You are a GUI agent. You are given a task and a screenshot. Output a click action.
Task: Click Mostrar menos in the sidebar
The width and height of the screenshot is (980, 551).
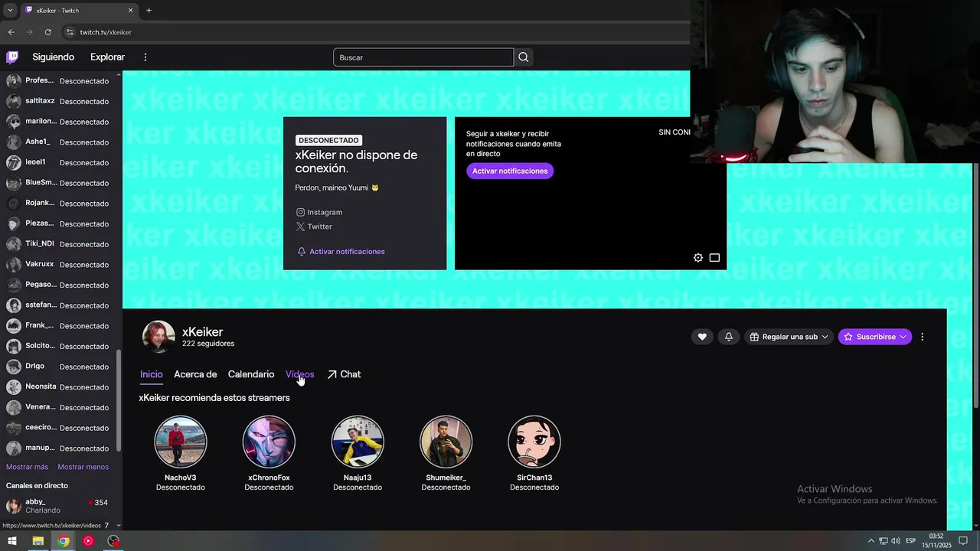pos(83,467)
